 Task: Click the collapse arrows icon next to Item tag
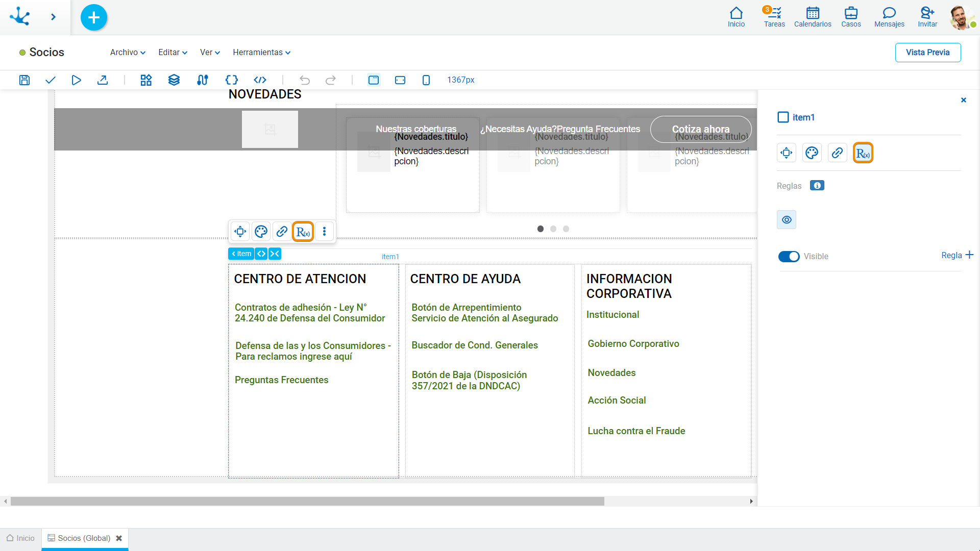tap(275, 254)
